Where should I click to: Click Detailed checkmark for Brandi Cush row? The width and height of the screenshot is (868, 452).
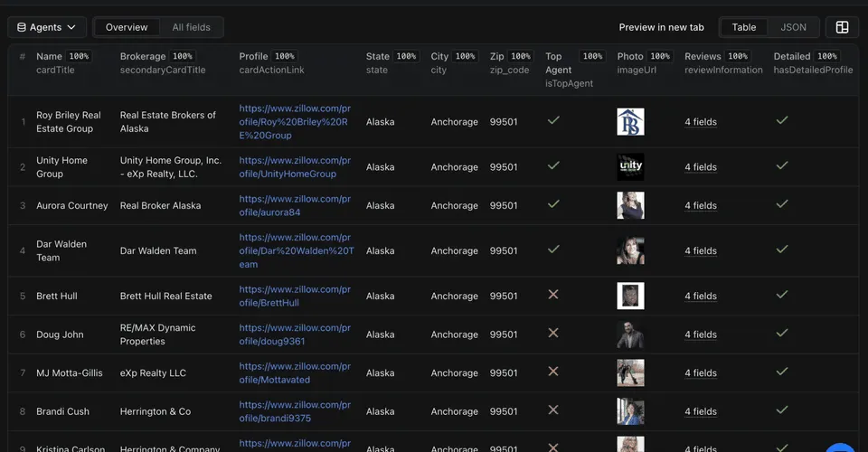pyautogui.click(x=781, y=410)
